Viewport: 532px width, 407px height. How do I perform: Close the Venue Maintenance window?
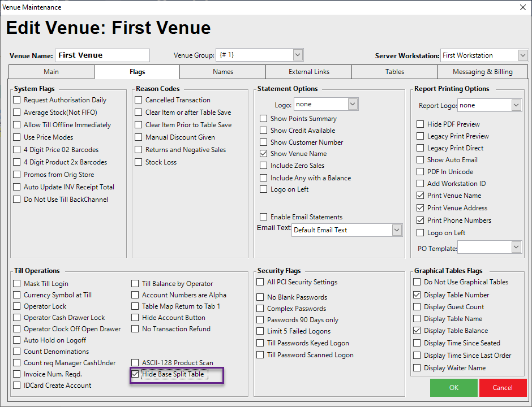click(x=522, y=7)
